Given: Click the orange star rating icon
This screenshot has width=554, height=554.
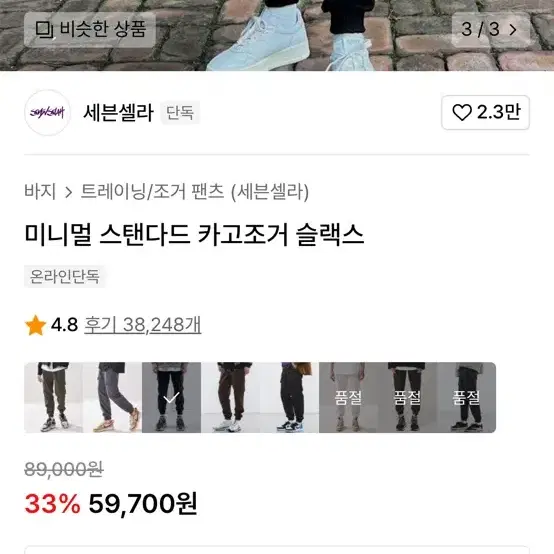Looking at the screenshot, I should pyautogui.click(x=35, y=325).
